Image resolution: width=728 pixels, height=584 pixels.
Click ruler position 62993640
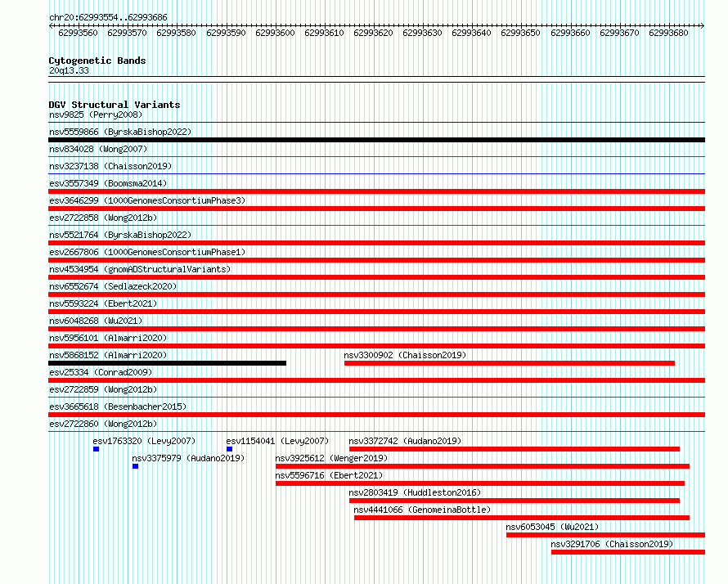[x=471, y=33]
